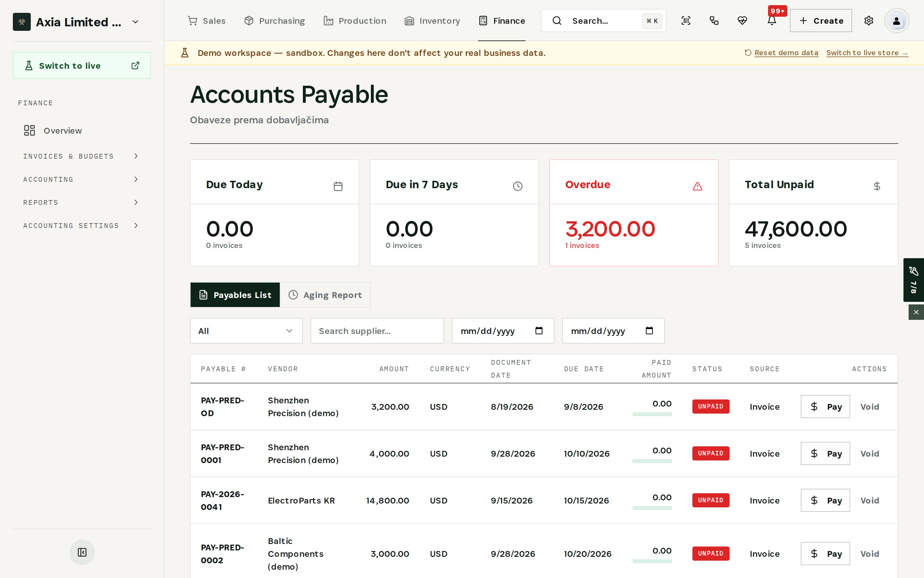Pay the PAY-PRED-0001 payable
924x578 pixels.
point(825,453)
